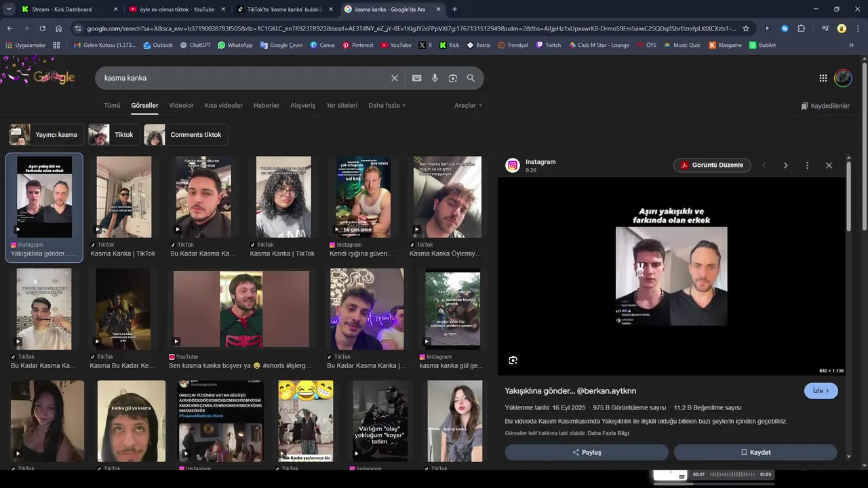Start voice search with the microphone icon
This screenshot has height=488, width=868.
[x=435, y=78]
